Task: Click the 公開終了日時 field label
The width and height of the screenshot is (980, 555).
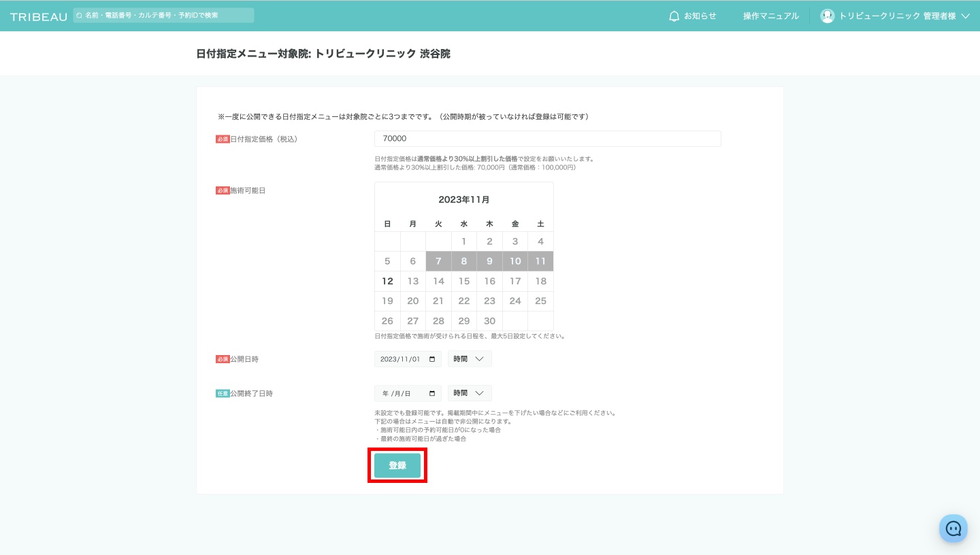Action: pos(251,393)
